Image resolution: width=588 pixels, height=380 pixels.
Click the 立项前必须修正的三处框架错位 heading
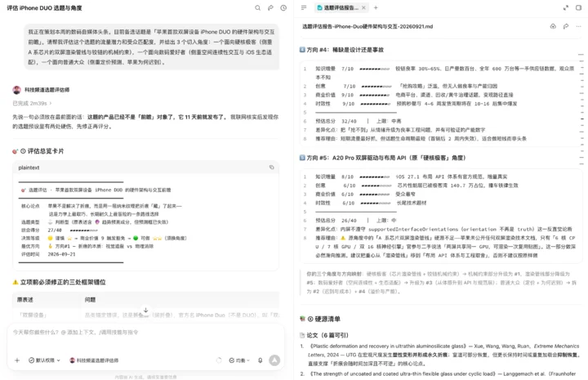59,282
